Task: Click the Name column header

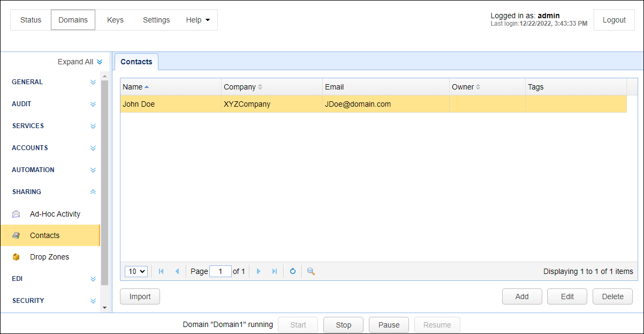Action: [x=171, y=87]
